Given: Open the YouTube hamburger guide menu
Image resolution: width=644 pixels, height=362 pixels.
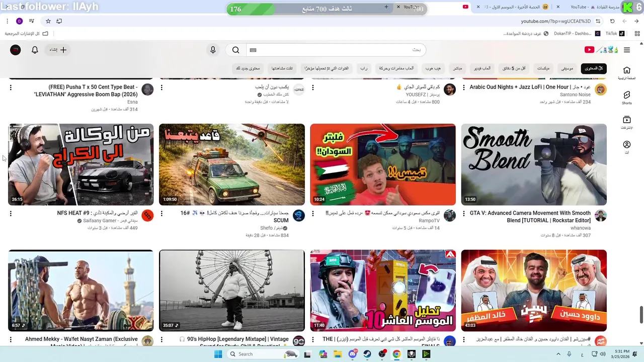Looking at the screenshot, I should pos(626,50).
